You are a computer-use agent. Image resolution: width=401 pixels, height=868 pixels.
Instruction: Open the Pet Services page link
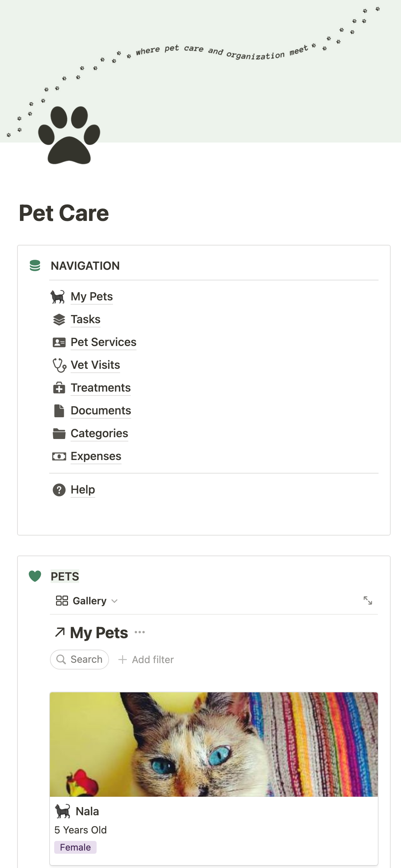tap(103, 342)
